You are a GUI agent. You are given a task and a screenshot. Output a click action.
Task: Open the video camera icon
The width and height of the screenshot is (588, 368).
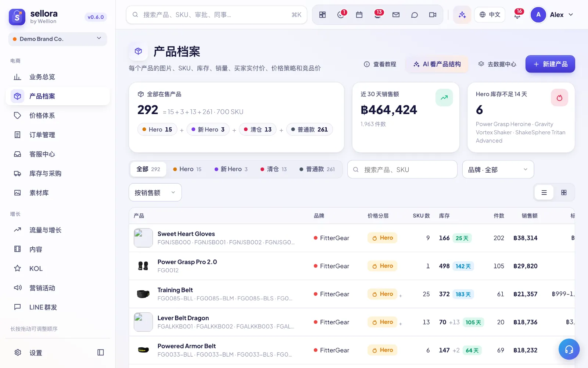tap(433, 15)
